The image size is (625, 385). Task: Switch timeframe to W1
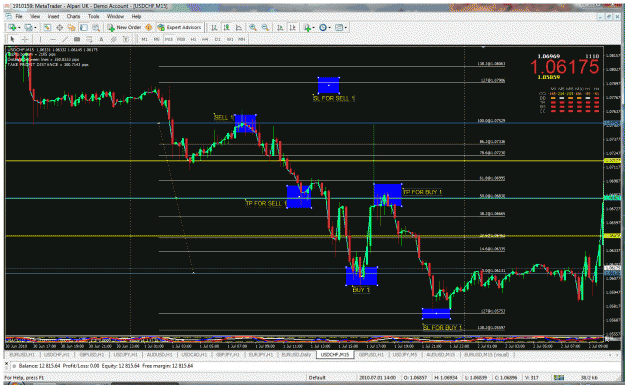click(230, 39)
